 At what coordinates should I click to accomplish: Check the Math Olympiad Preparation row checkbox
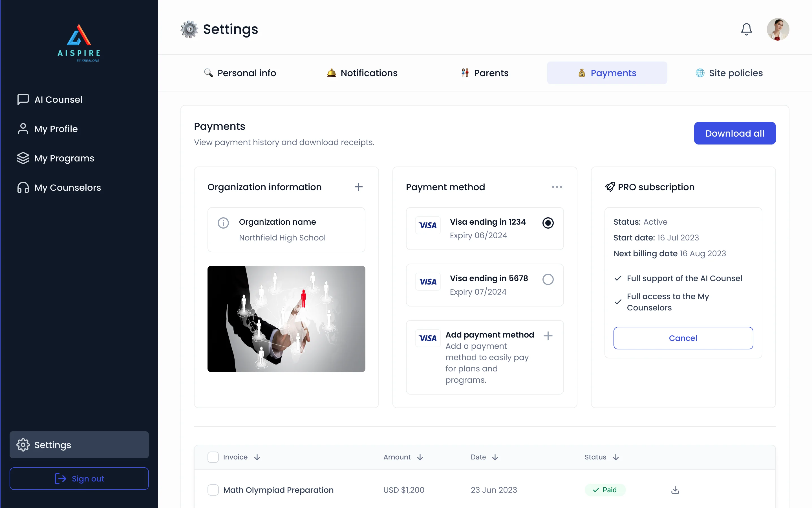point(213,490)
